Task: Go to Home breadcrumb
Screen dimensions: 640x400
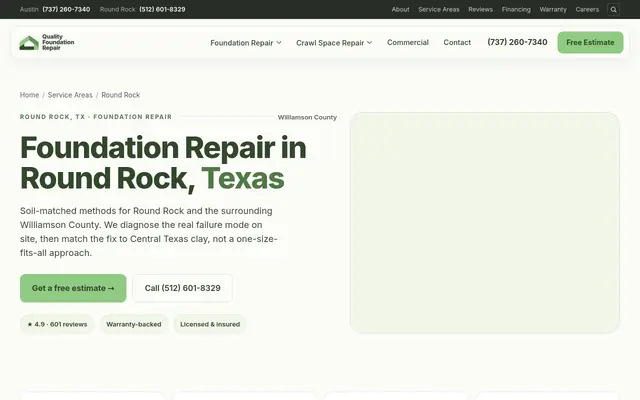Action: (29, 95)
